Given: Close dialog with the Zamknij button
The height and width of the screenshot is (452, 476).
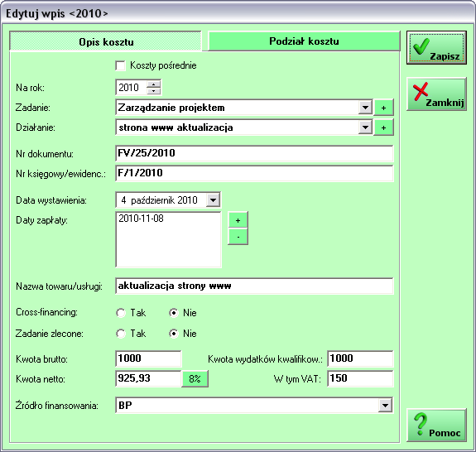Looking at the screenshot, I should tap(436, 94).
